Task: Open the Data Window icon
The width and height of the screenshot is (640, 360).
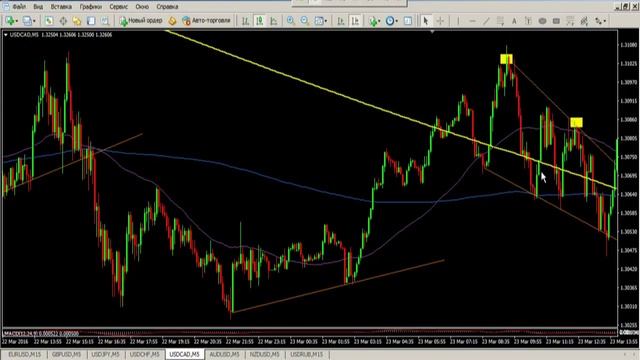Action: tap(63, 21)
